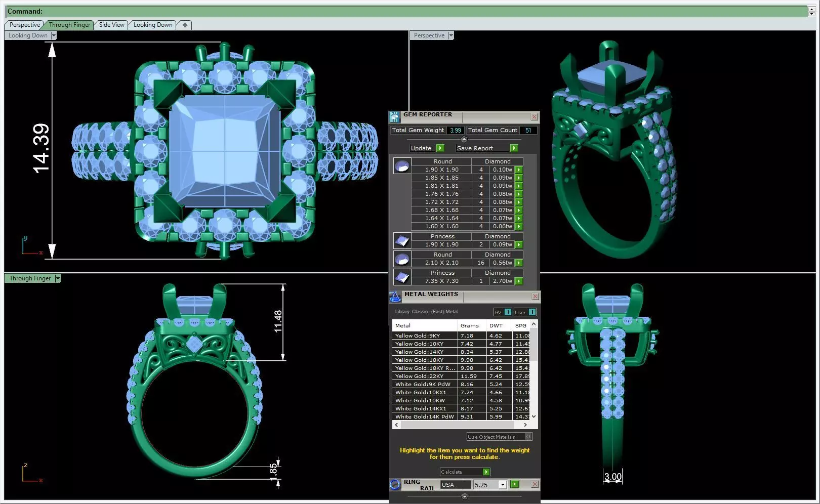The height and width of the screenshot is (504, 820).
Task: Switch to the Through Finger tab
Action: [69, 25]
